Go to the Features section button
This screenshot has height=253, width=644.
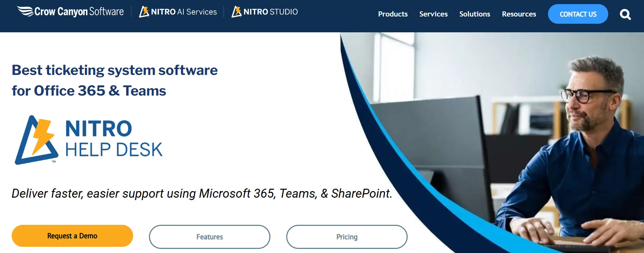(x=210, y=237)
